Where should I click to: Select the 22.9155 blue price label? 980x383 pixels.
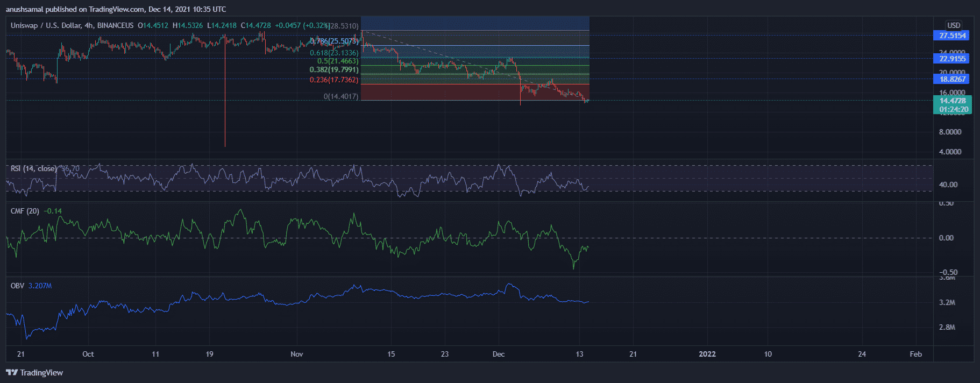(x=951, y=59)
